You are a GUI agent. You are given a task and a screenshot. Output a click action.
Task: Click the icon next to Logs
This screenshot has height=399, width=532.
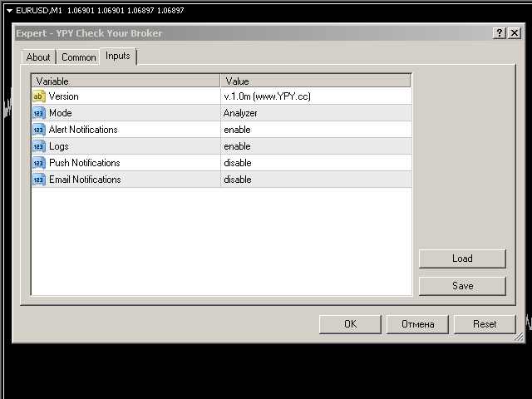[x=38, y=146]
